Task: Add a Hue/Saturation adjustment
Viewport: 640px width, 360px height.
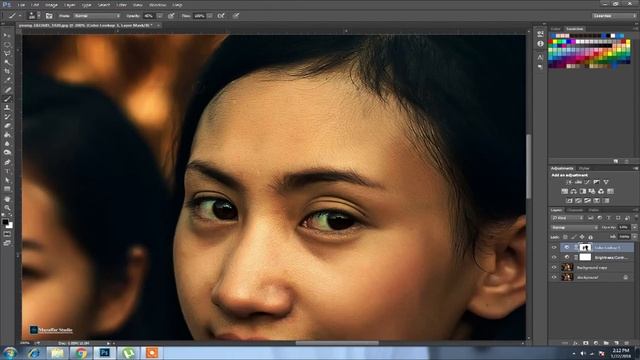Action: pyautogui.click(x=564, y=191)
